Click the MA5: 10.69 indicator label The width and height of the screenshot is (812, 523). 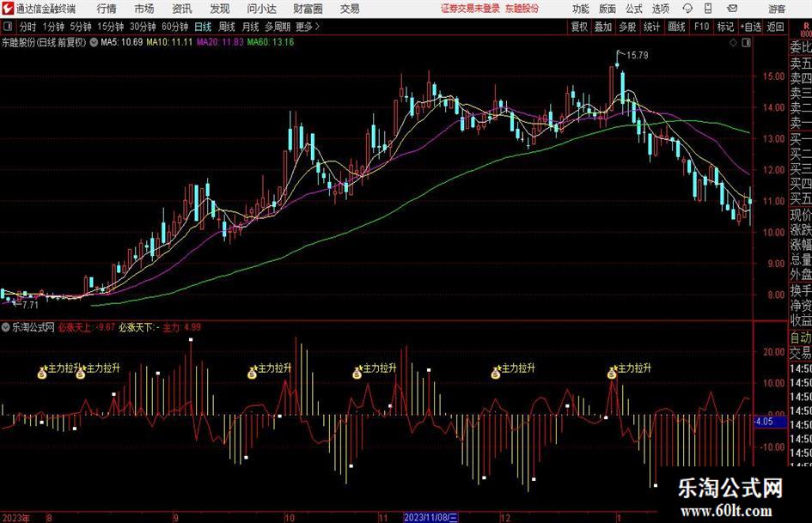click(122, 42)
